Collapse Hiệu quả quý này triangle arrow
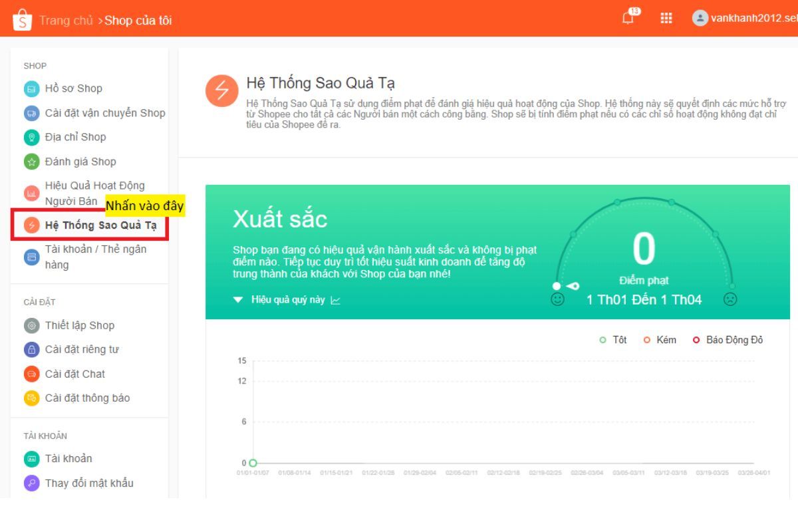The width and height of the screenshot is (798, 532). click(x=238, y=300)
